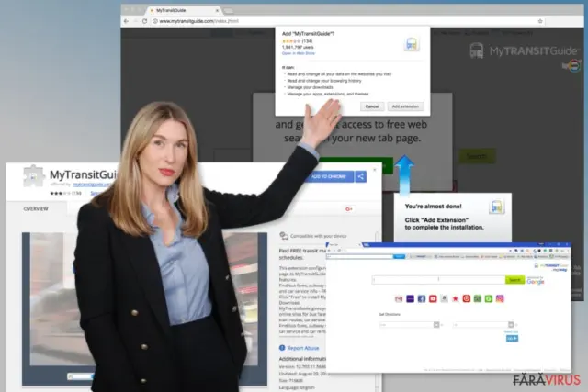The image size is (588, 392).
Task: Open the purple Yahoo shortcut icon
Action: click(x=411, y=298)
